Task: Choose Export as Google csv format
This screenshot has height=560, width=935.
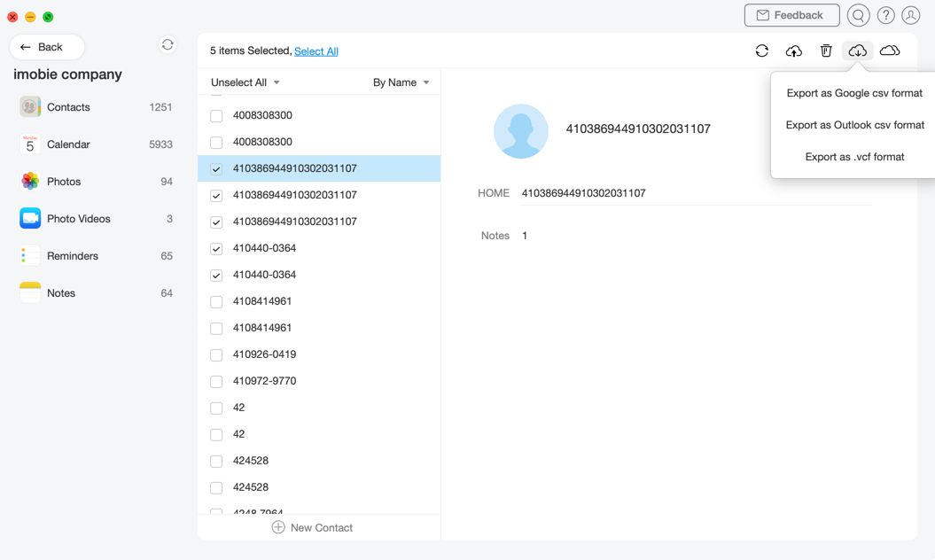Action: (854, 93)
